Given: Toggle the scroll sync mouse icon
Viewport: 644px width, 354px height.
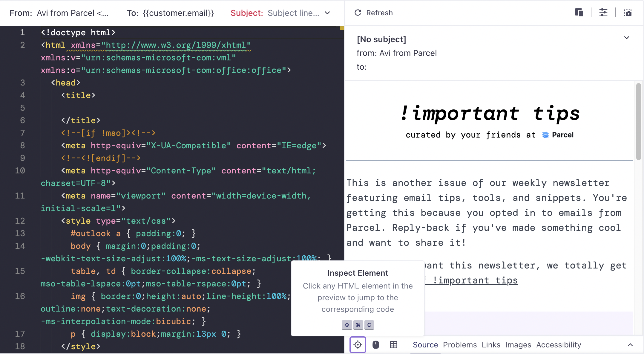Looking at the screenshot, I should pos(376,345).
